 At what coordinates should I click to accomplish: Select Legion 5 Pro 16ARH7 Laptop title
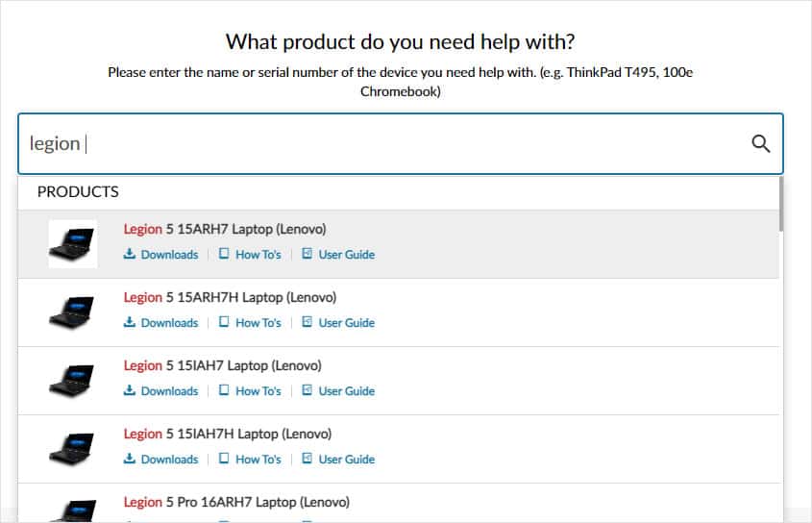coord(236,502)
